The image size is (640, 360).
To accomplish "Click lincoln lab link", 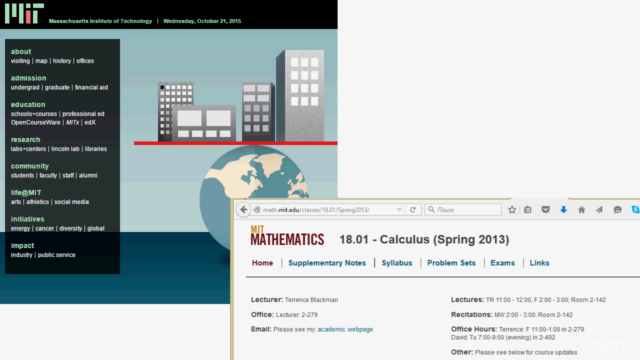I will pos(65,149).
